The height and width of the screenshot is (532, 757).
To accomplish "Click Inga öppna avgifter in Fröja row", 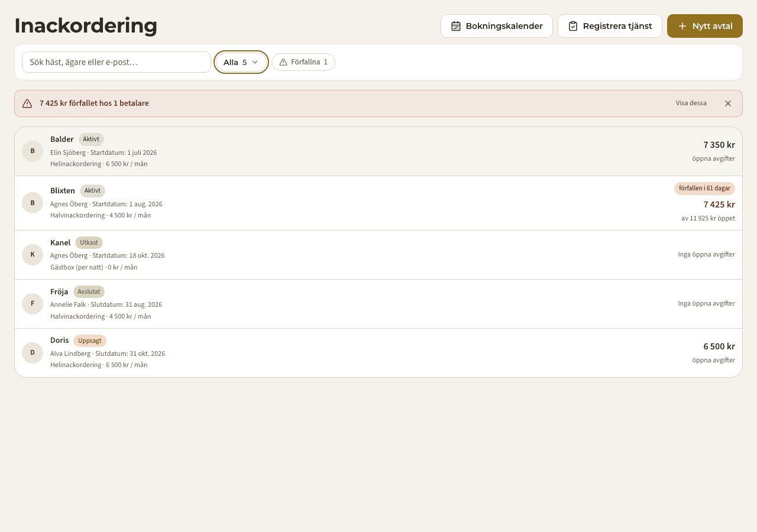I will pos(706,304).
